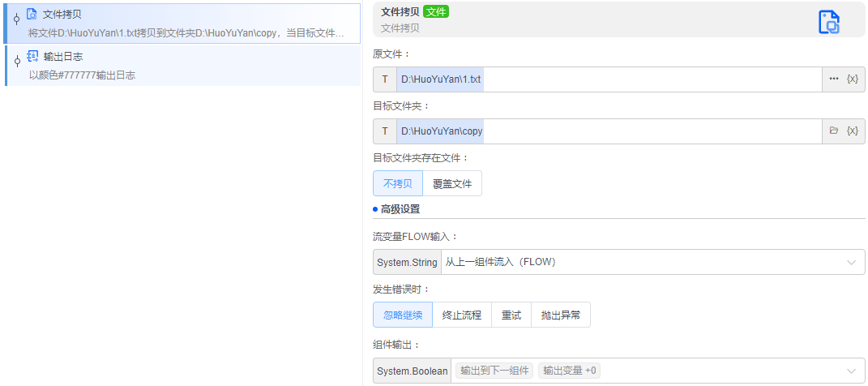Viewport: 868px width, 386px height.
Task: Select the 不拷贝 option
Action: click(397, 183)
